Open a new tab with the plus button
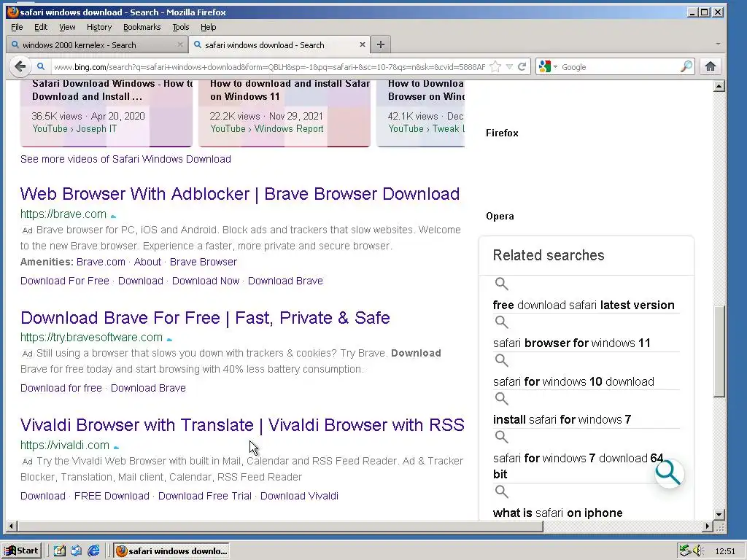This screenshot has width=747, height=560. pyautogui.click(x=380, y=44)
